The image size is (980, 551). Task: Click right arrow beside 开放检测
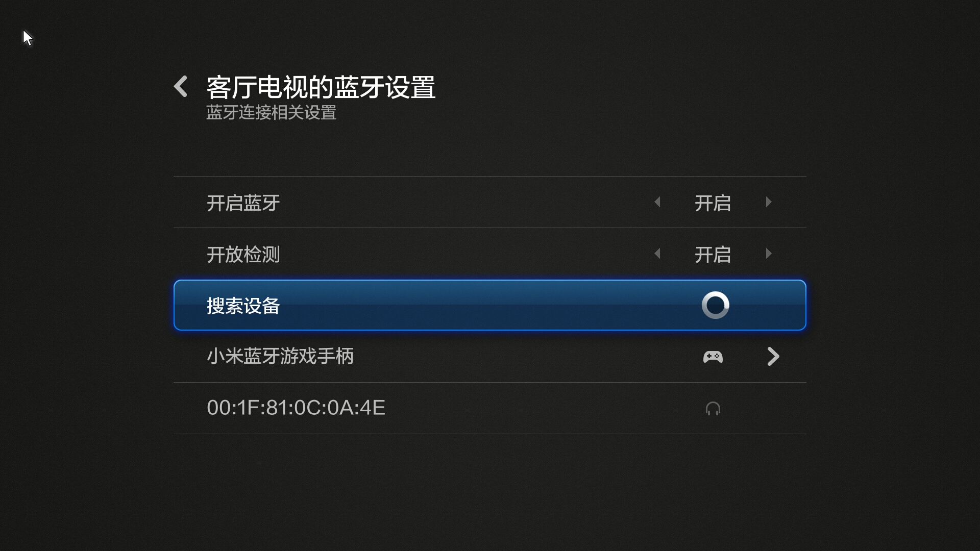769,254
